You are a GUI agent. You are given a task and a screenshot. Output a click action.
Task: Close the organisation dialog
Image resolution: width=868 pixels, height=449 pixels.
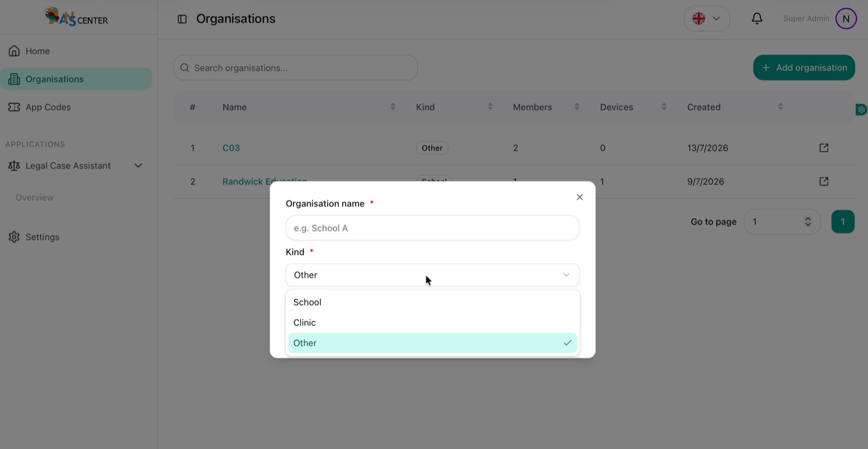coord(579,197)
